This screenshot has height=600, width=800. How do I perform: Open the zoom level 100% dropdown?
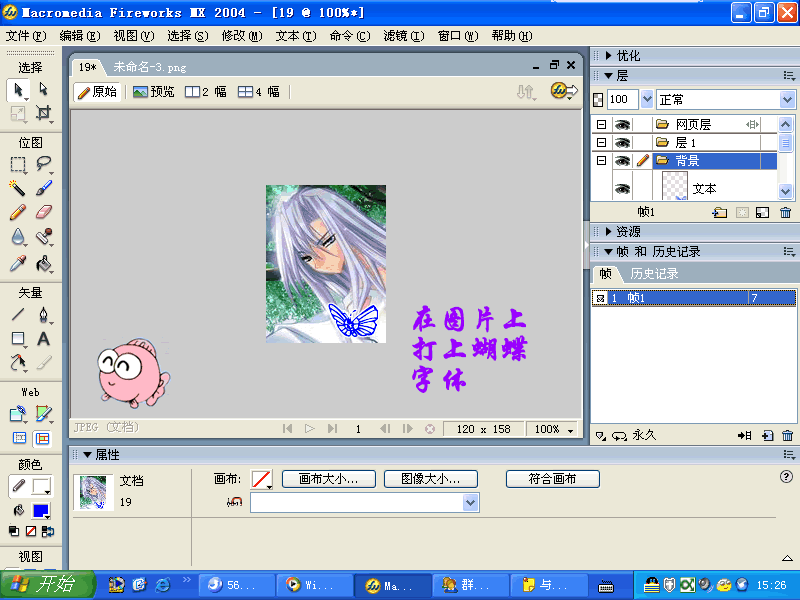pyautogui.click(x=570, y=430)
